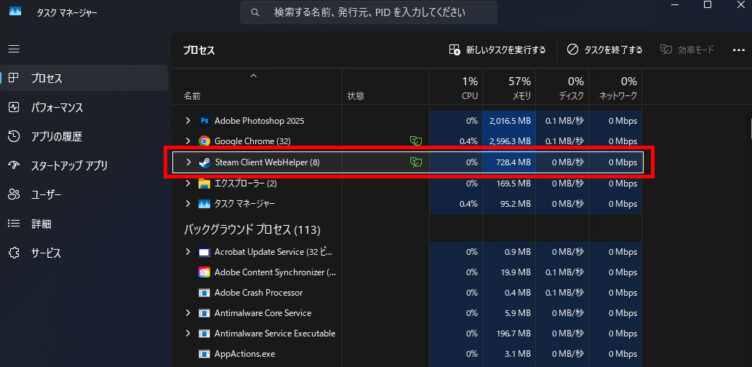Click the 効率モード button
752x367 pixels.
687,50
